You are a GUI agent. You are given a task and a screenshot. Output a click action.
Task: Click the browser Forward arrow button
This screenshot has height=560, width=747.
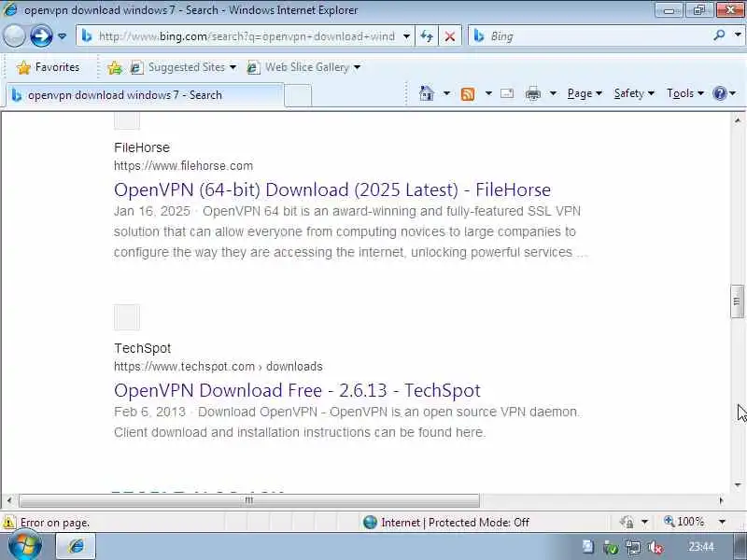[41, 35]
